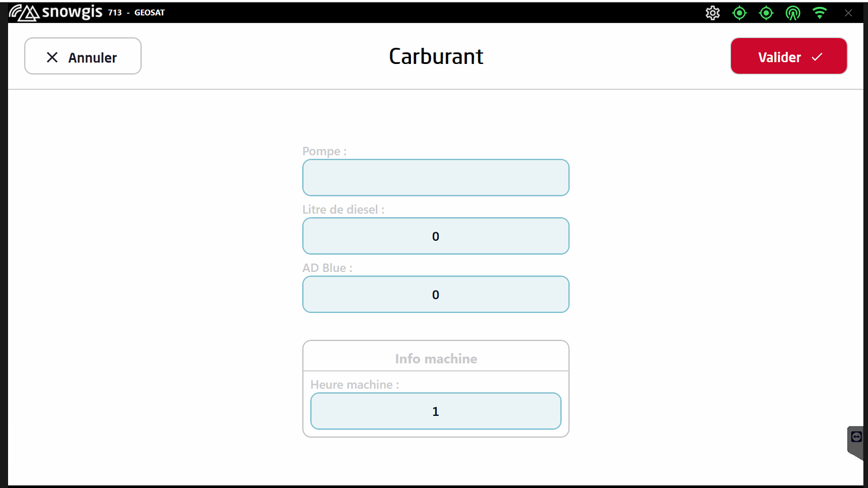
Task: Focus the Litre de diesel field
Action: pos(436,236)
